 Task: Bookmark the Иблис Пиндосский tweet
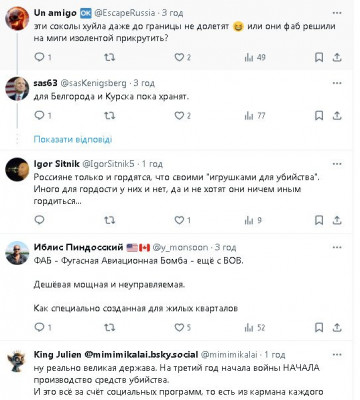point(319,328)
